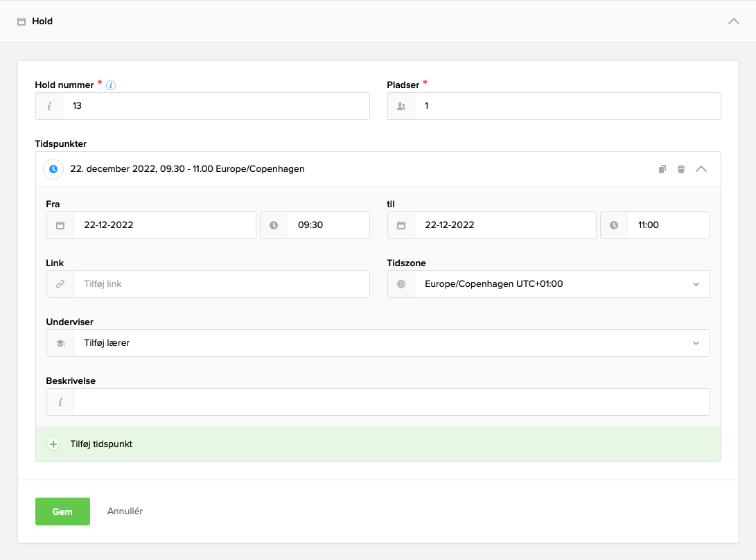Click the Tilføj link input field
756x560 pixels.
tap(221, 284)
